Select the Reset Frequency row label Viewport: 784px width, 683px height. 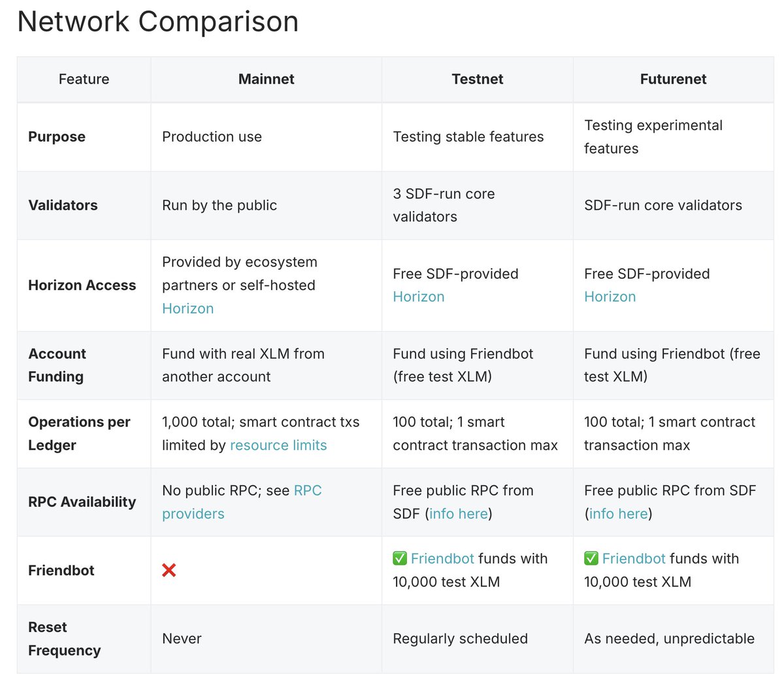(x=65, y=639)
